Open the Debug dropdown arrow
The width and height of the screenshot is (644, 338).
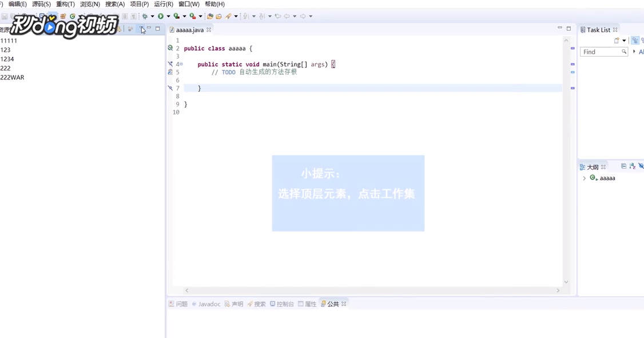[152, 17]
